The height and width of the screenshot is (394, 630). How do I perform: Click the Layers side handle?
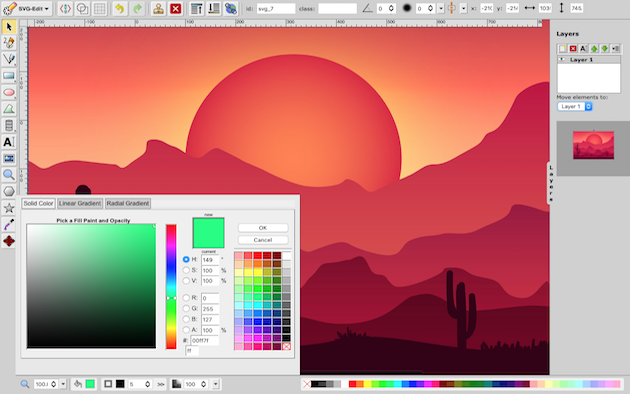tap(551, 183)
